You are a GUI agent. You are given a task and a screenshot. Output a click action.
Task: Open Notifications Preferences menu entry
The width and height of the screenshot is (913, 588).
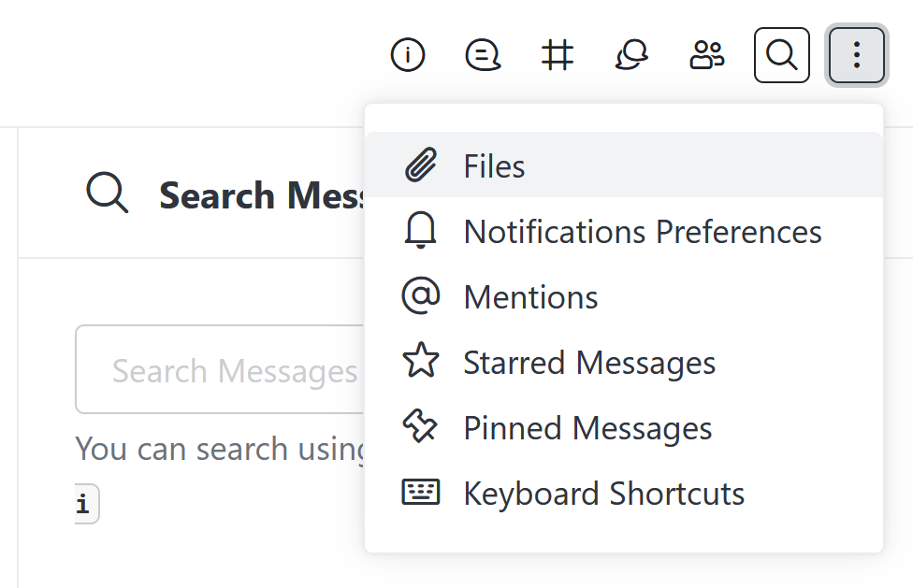click(643, 232)
